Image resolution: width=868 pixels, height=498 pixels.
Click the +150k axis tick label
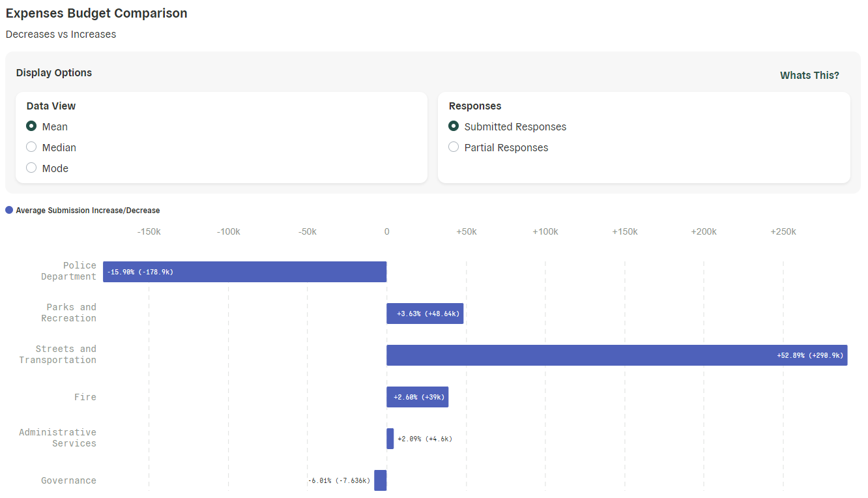[x=625, y=232]
